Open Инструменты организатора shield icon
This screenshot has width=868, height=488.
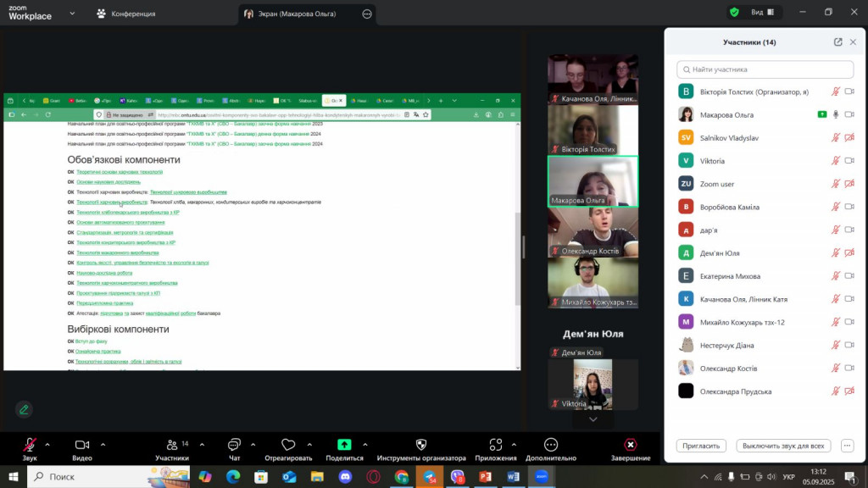[x=421, y=445]
